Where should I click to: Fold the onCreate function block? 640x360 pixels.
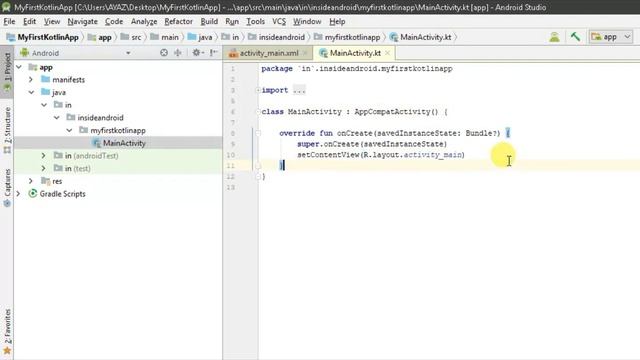[258, 133]
